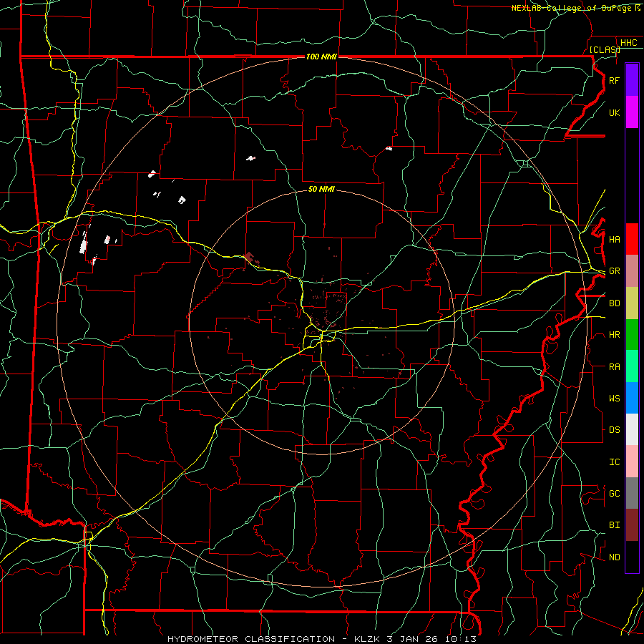Click the HA legend label
Screen dimensions: 644x644
coord(614,240)
